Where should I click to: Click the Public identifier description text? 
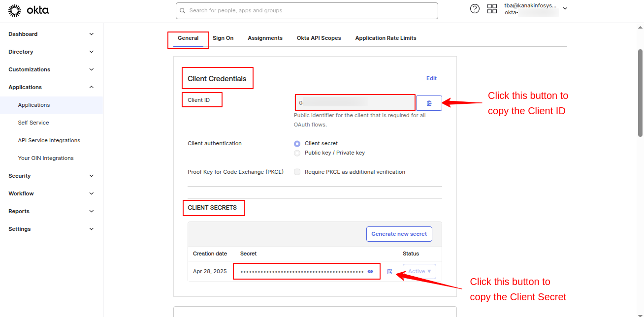[360, 120]
